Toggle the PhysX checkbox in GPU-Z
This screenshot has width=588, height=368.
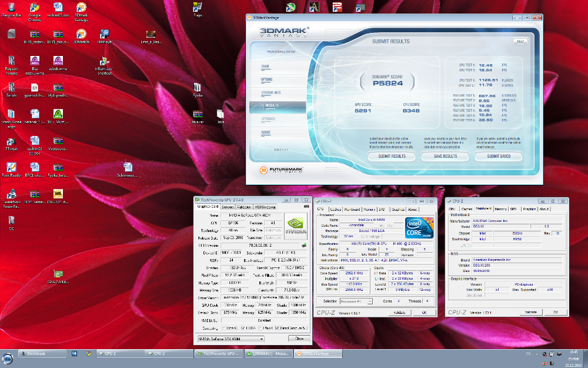click(260, 328)
